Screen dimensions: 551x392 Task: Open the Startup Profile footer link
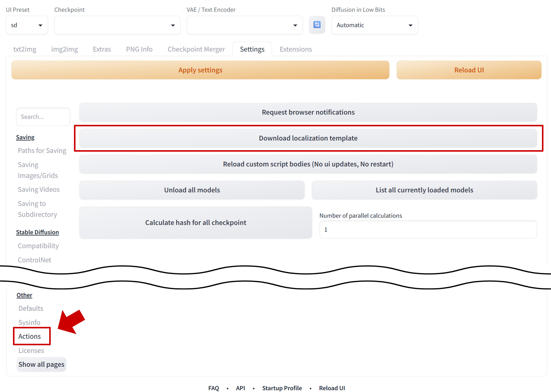(282, 388)
